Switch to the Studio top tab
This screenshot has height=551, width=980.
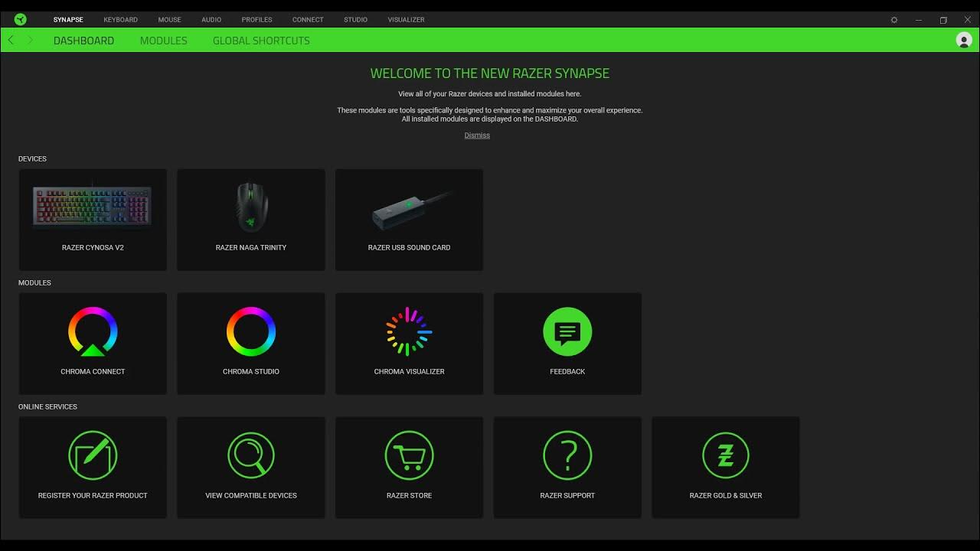point(355,20)
